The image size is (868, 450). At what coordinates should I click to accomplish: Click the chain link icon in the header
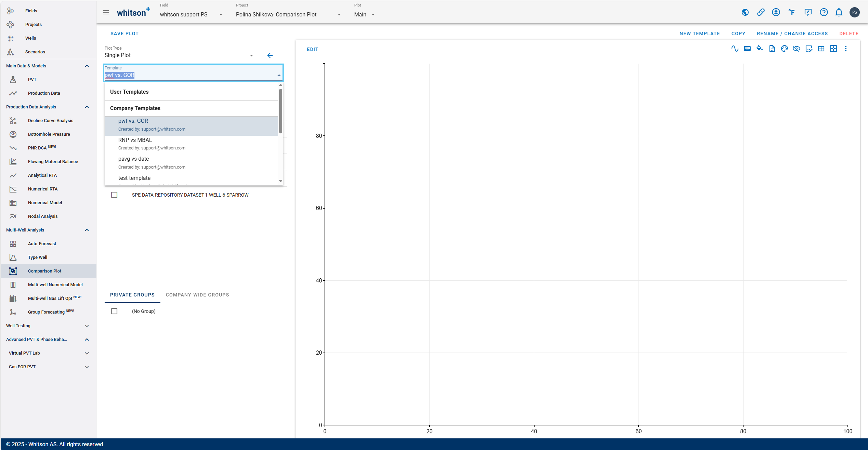pyautogui.click(x=760, y=12)
